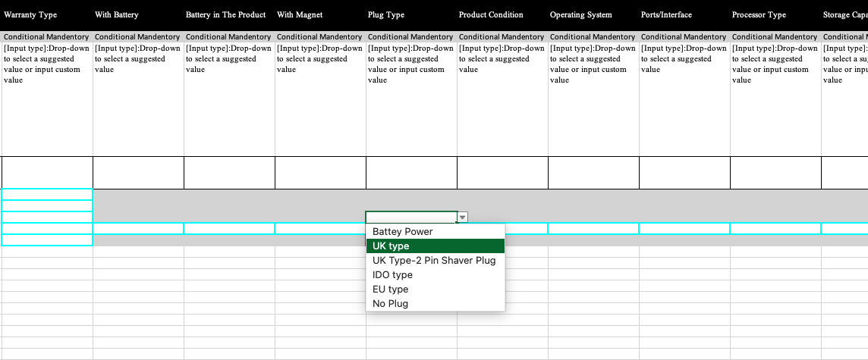Choose 'EU type' from the dropdown list
The width and height of the screenshot is (868, 360).
[x=390, y=290]
